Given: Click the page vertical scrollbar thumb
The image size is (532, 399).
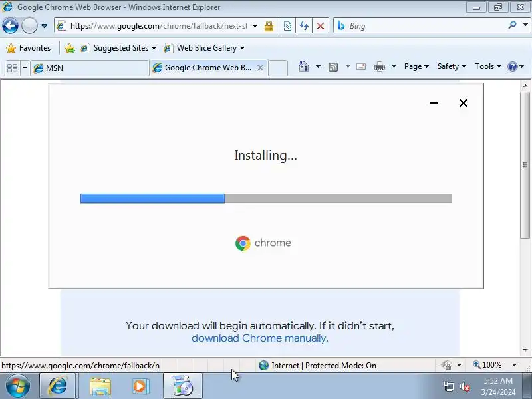Looking at the screenshot, I should pyautogui.click(x=525, y=165).
